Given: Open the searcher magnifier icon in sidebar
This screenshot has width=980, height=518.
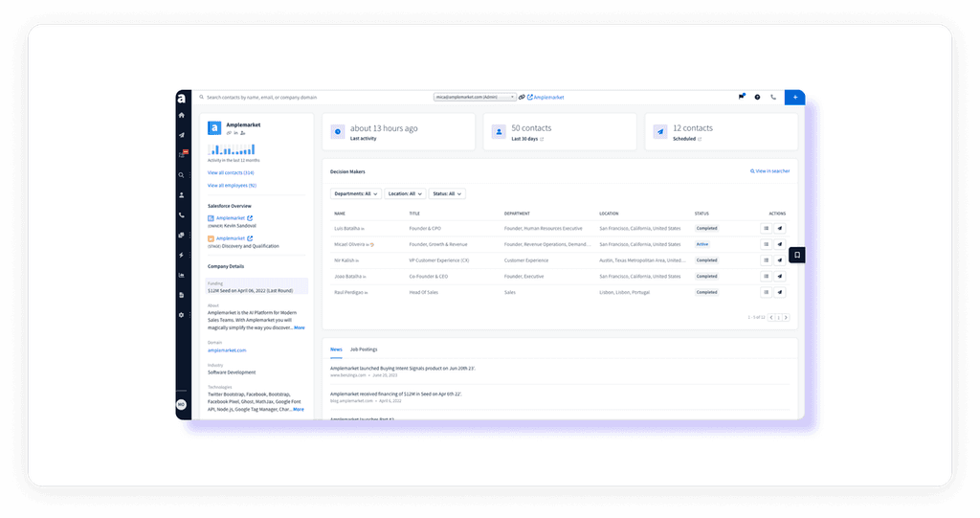Looking at the screenshot, I should click(x=182, y=175).
